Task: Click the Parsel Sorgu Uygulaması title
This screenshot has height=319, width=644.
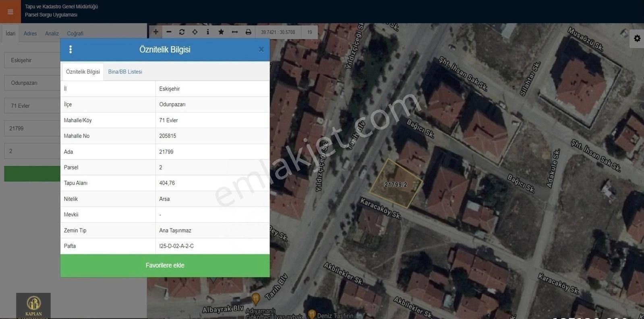Action: point(51,15)
